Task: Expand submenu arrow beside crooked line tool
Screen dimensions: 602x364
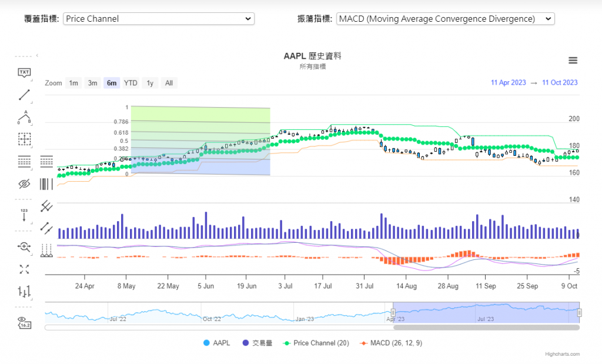Action: pyautogui.click(x=32, y=125)
